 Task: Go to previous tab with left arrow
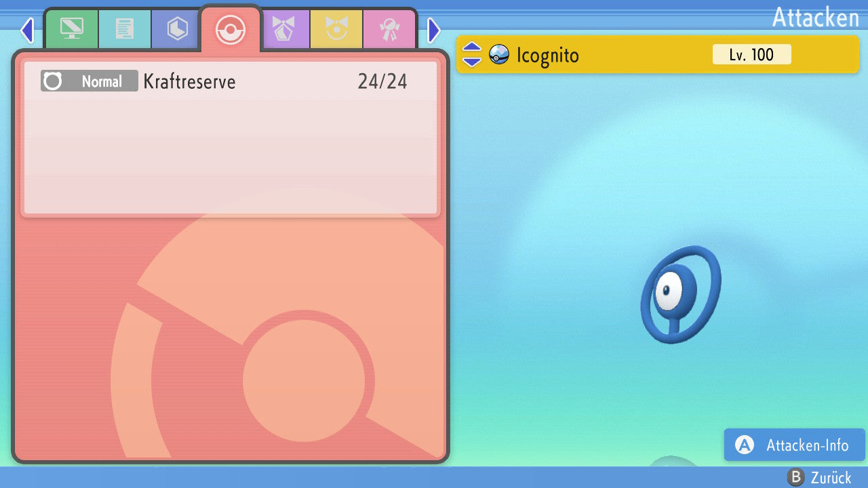[x=26, y=30]
